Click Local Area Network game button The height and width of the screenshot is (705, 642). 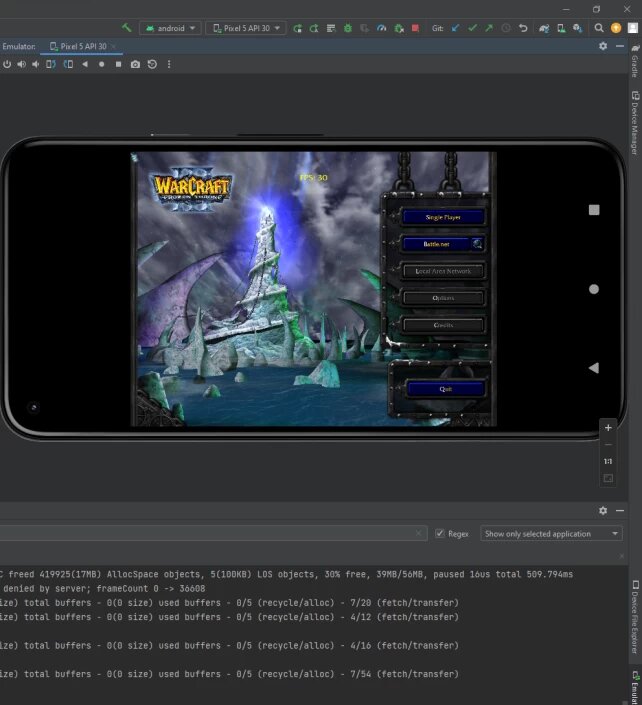(x=443, y=271)
